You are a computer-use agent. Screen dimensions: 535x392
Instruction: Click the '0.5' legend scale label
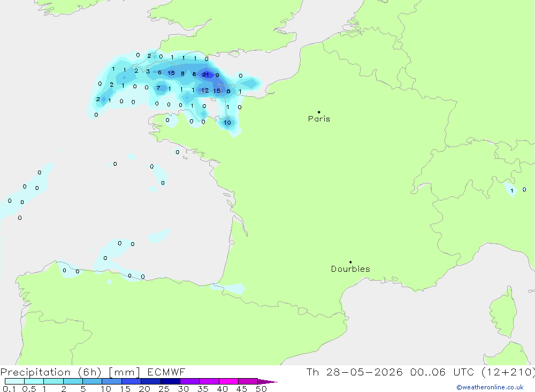coord(29,389)
